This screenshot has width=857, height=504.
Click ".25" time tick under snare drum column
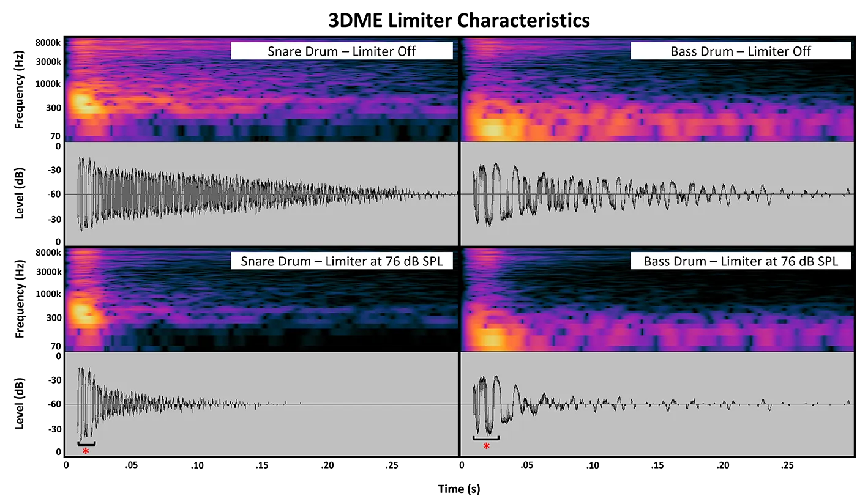coord(392,465)
